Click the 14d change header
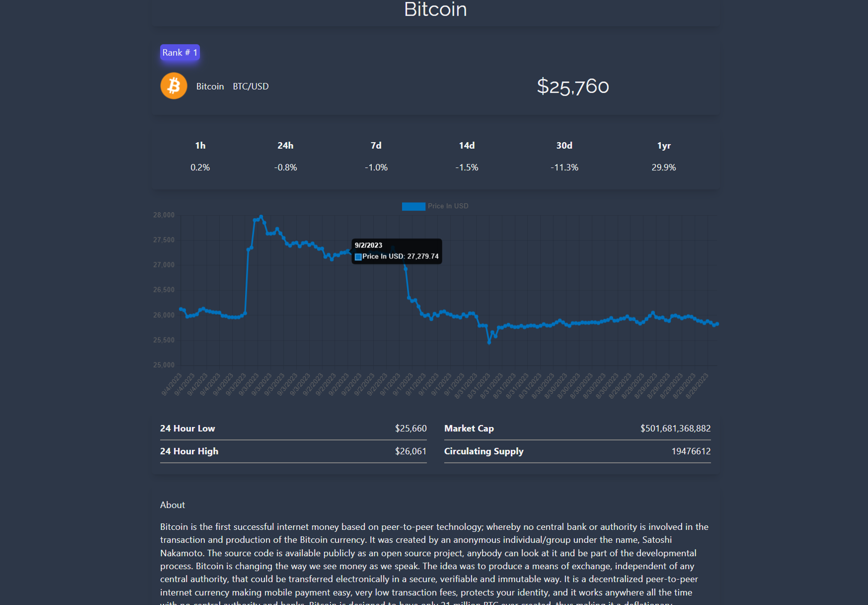 click(466, 146)
